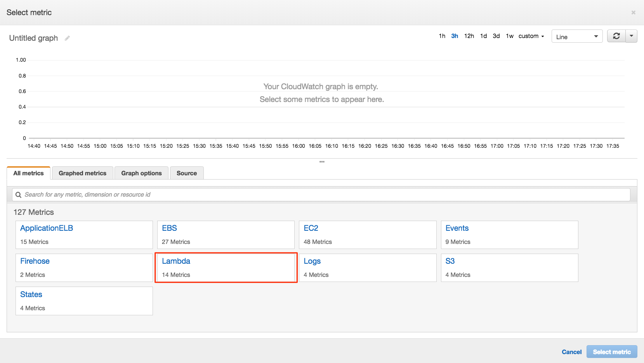Click the graph panel resize handle
644x363 pixels.
tap(322, 162)
